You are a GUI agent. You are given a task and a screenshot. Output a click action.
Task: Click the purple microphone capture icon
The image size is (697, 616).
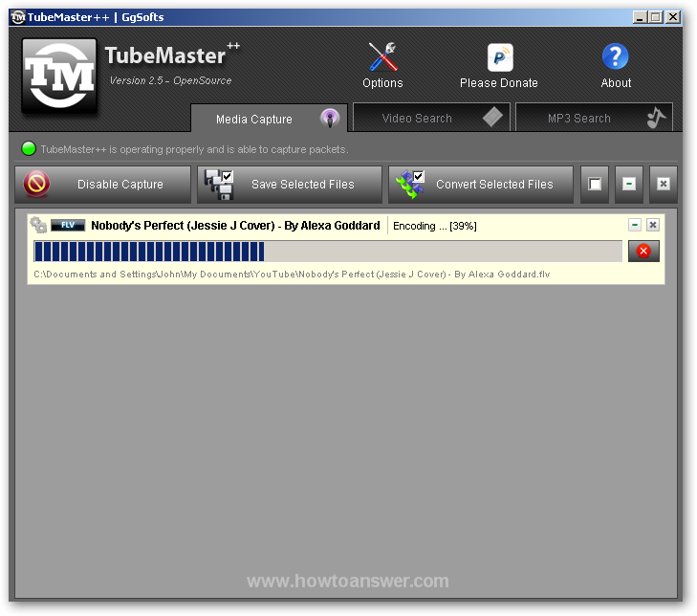point(330,119)
